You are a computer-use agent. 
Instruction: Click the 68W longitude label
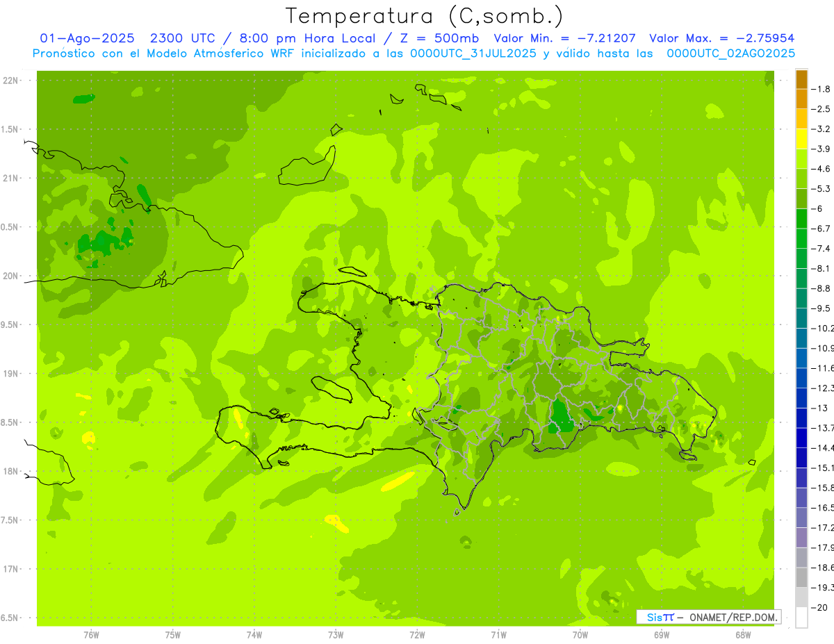[x=743, y=634]
